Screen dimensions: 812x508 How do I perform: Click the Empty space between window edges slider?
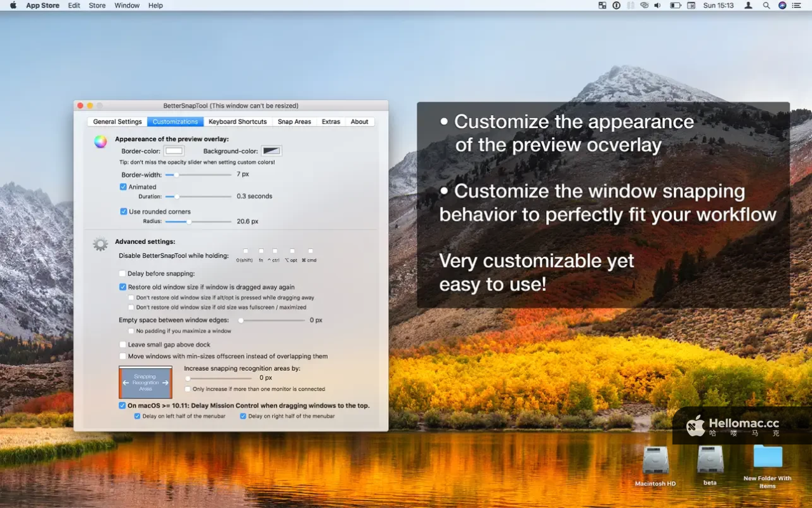tap(272, 321)
